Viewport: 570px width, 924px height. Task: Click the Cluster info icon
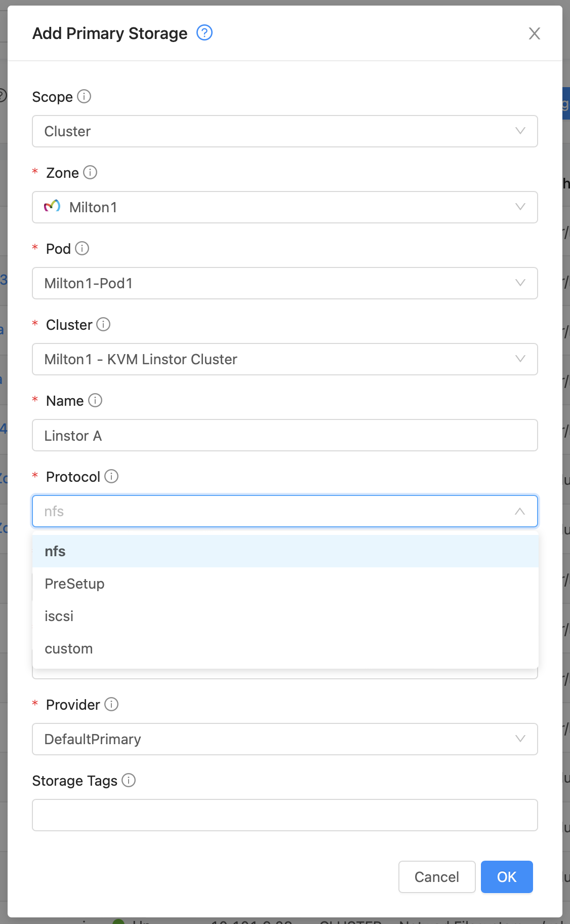(103, 325)
